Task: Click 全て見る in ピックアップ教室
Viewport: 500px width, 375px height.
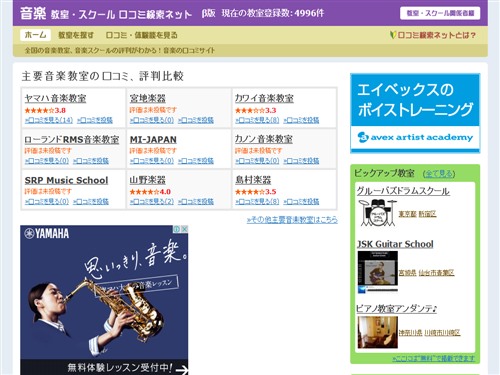Action: tap(439, 174)
